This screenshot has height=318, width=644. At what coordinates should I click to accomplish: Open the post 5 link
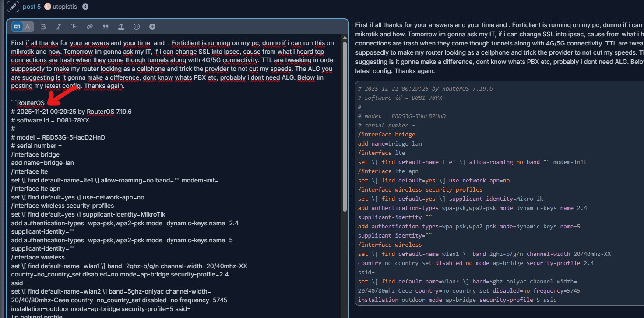click(x=32, y=7)
